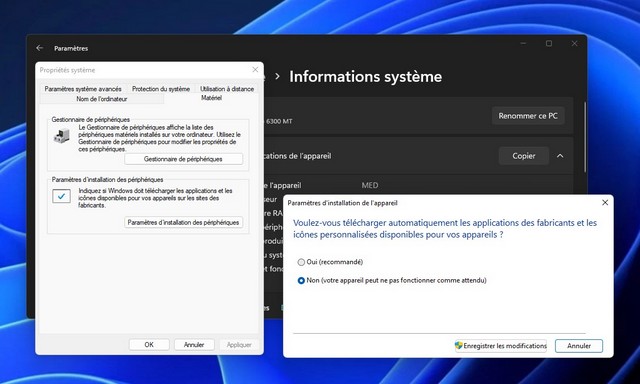The width and height of the screenshot is (640, 384).
Task: Open the Nom de l'ordinateur tab
Action: coord(102,99)
